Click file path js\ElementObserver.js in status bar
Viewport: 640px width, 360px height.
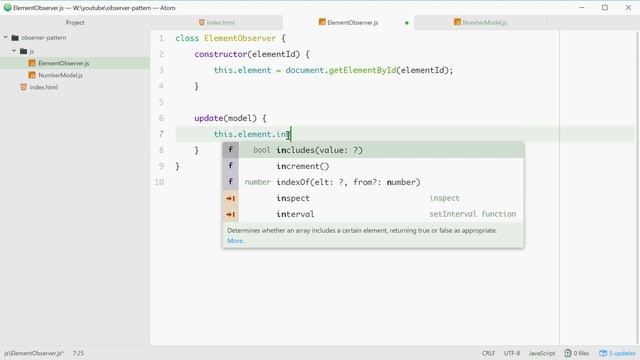(34, 353)
